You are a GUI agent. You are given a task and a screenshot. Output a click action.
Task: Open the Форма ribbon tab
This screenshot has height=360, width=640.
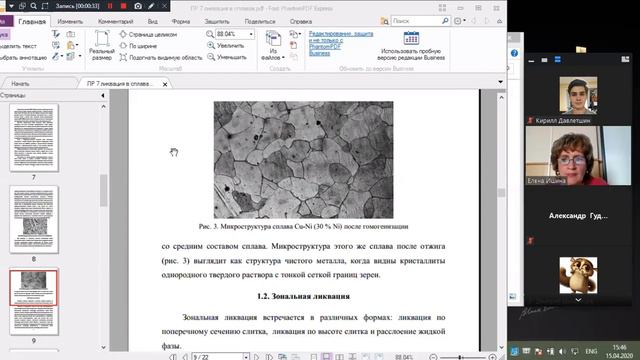181,21
